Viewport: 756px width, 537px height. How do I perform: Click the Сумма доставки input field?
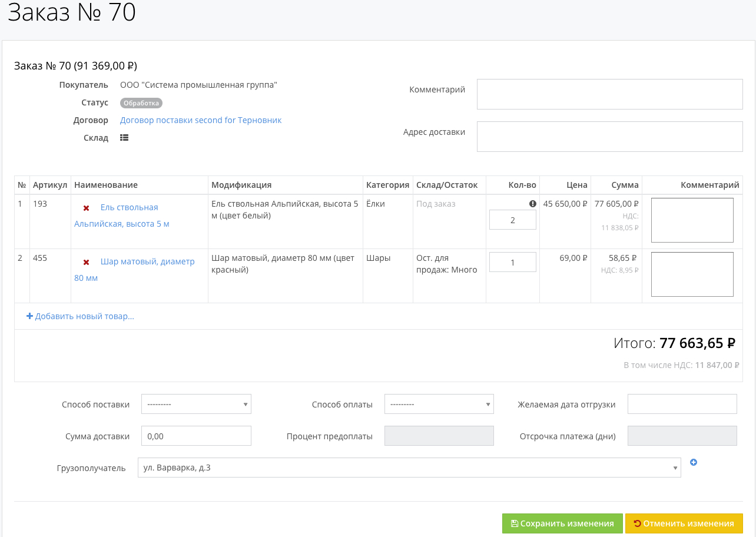(196, 436)
